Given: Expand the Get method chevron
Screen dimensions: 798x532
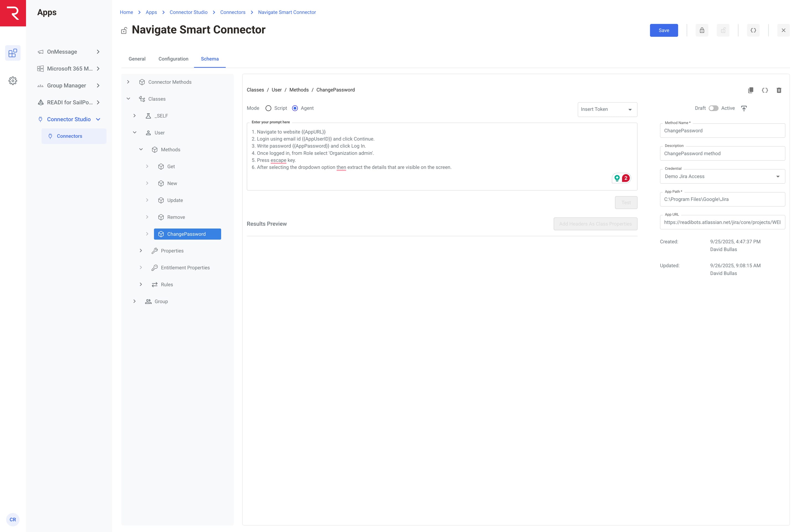Looking at the screenshot, I should click(147, 166).
